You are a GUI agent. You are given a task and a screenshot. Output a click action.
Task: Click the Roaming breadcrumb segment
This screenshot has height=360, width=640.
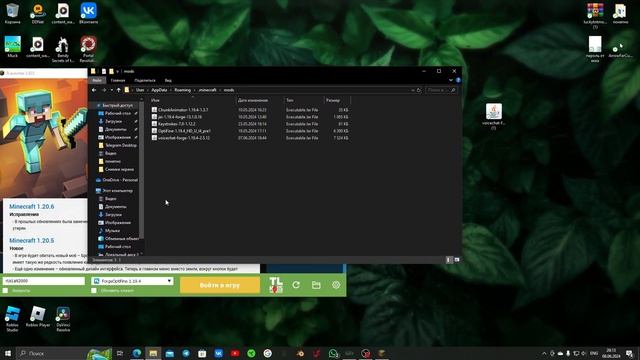(182, 90)
